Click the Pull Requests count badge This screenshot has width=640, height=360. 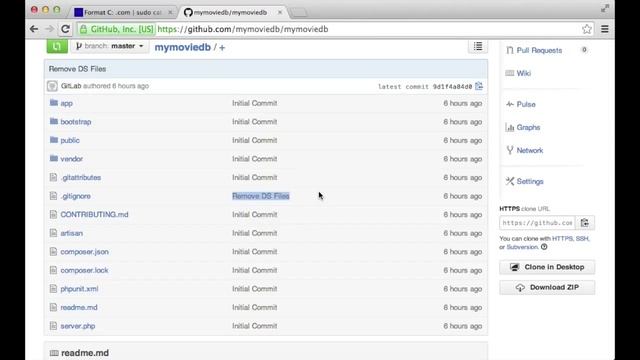tap(584, 50)
